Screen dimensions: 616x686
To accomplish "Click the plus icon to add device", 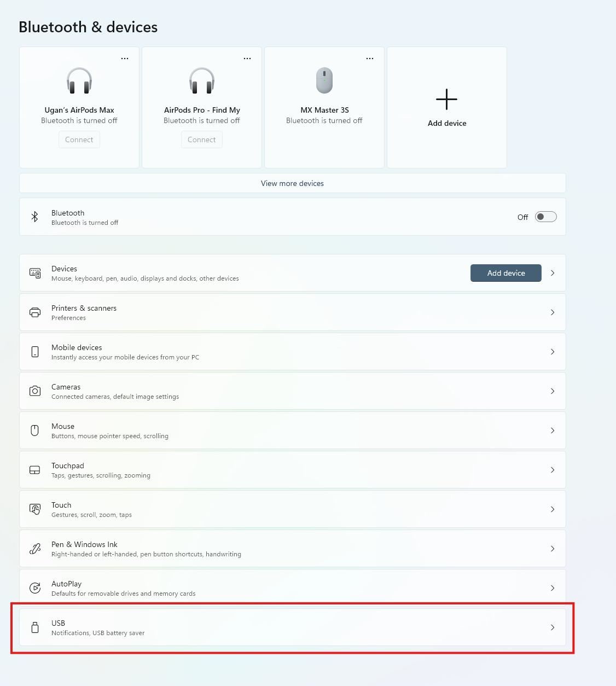I will [446, 100].
